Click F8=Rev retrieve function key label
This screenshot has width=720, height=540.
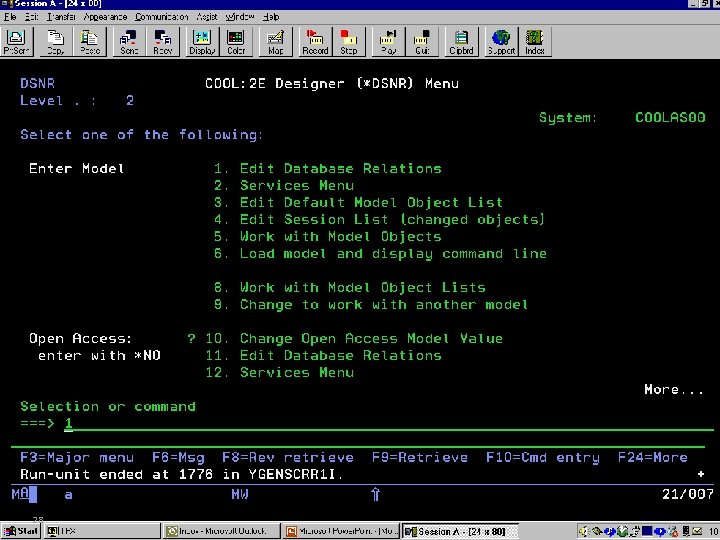tap(288, 457)
